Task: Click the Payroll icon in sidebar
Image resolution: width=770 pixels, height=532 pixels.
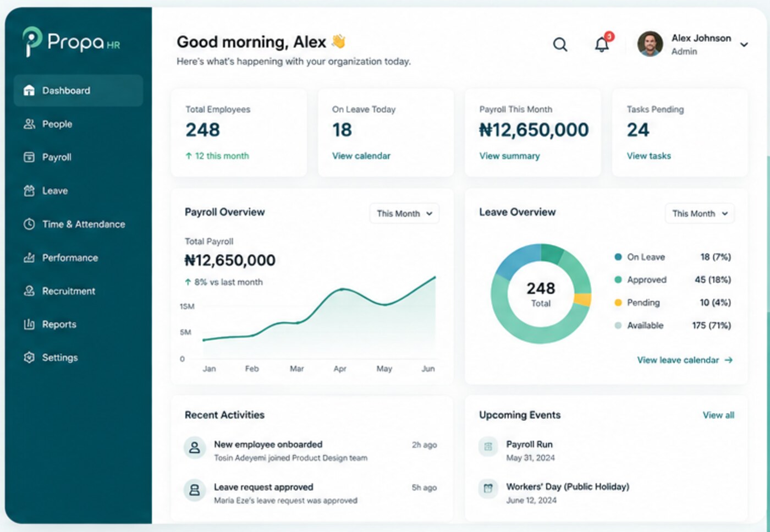Action: point(29,157)
